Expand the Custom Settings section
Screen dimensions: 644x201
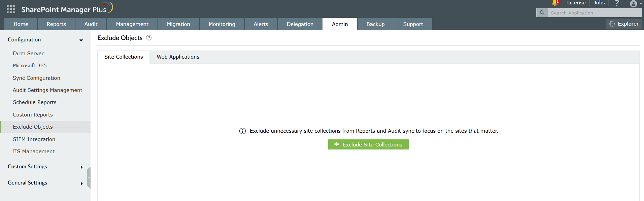81,167
